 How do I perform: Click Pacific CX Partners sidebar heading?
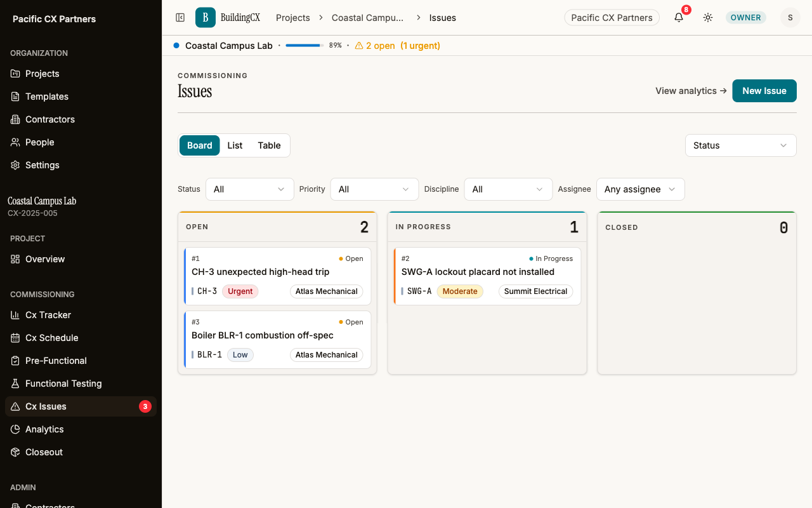click(54, 19)
